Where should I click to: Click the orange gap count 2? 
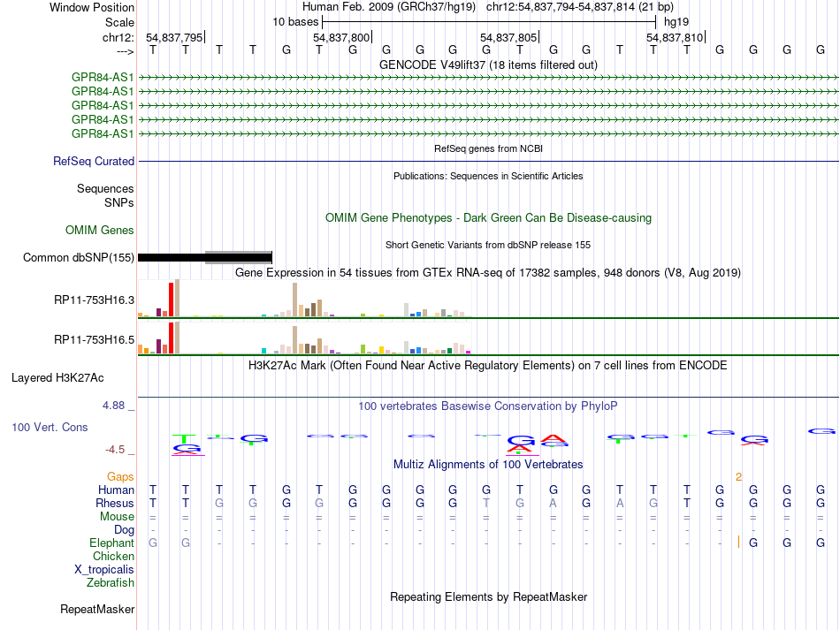pos(738,477)
